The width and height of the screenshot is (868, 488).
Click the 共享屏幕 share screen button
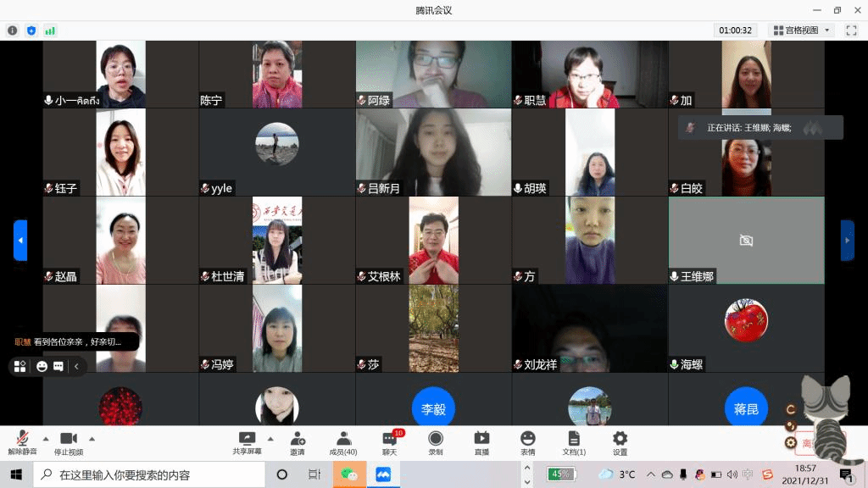(x=247, y=443)
